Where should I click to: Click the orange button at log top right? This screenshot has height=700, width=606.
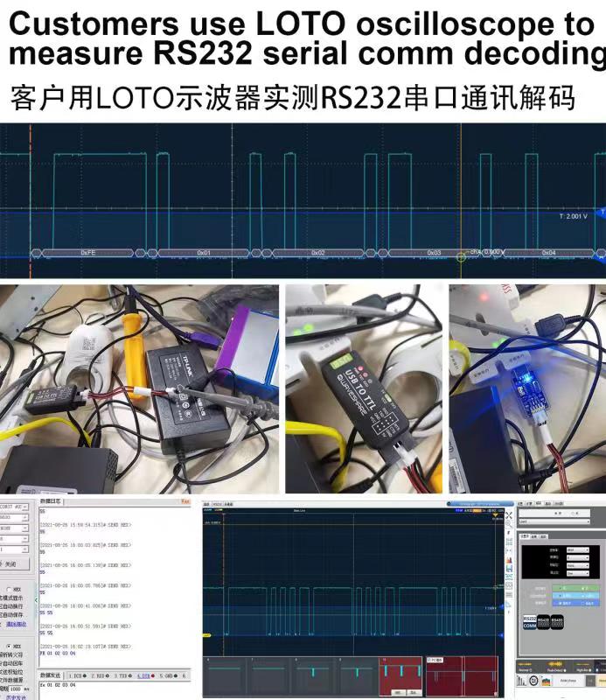click(x=185, y=501)
